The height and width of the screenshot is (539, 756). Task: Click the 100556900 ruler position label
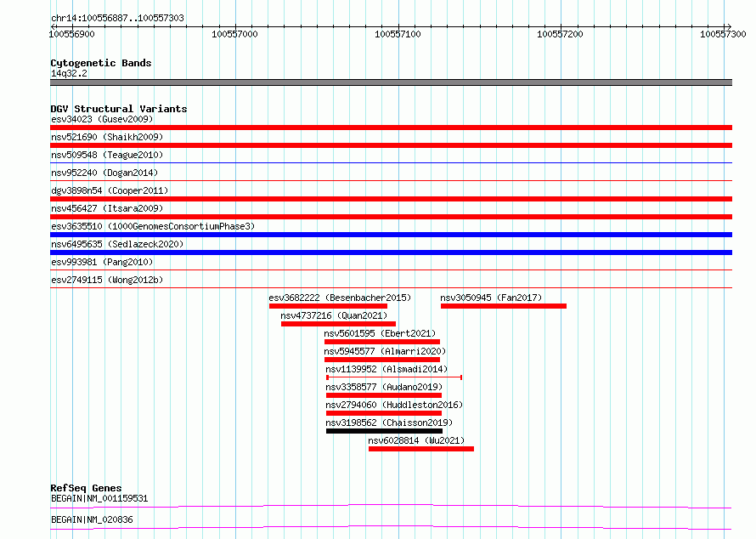click(x=72, y=34)
